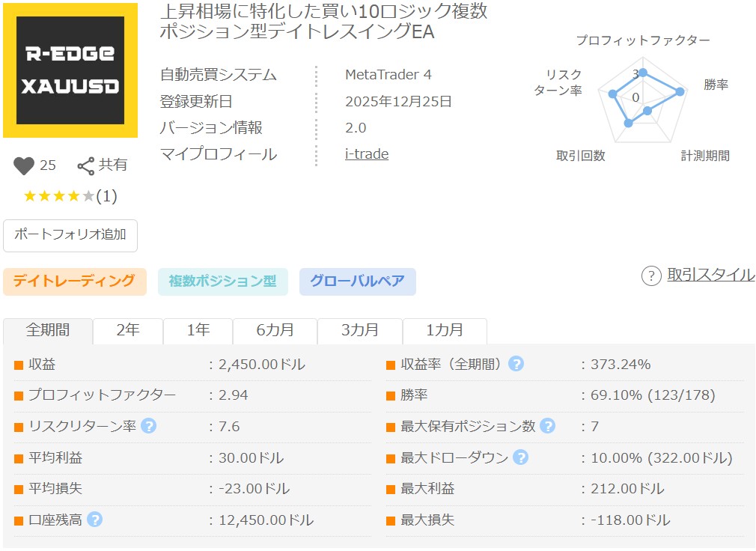Open the i-trade profile link
756x551 pixels.
coord(366,154)
